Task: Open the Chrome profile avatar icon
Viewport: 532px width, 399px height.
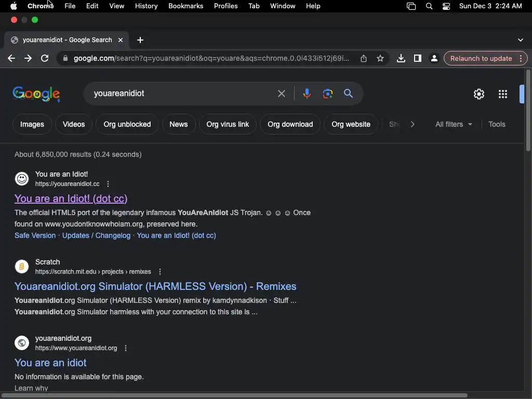Action: [434, 58]
